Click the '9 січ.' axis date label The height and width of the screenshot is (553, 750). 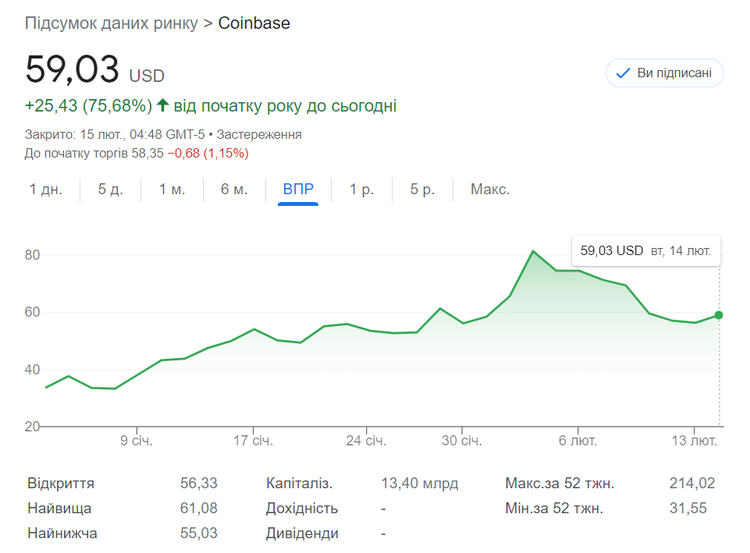[136, 441]
